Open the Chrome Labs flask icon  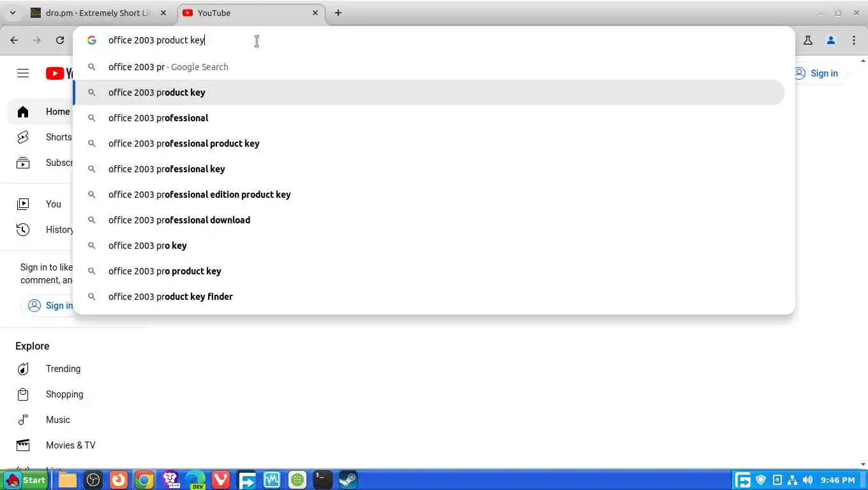coord(808,40)
